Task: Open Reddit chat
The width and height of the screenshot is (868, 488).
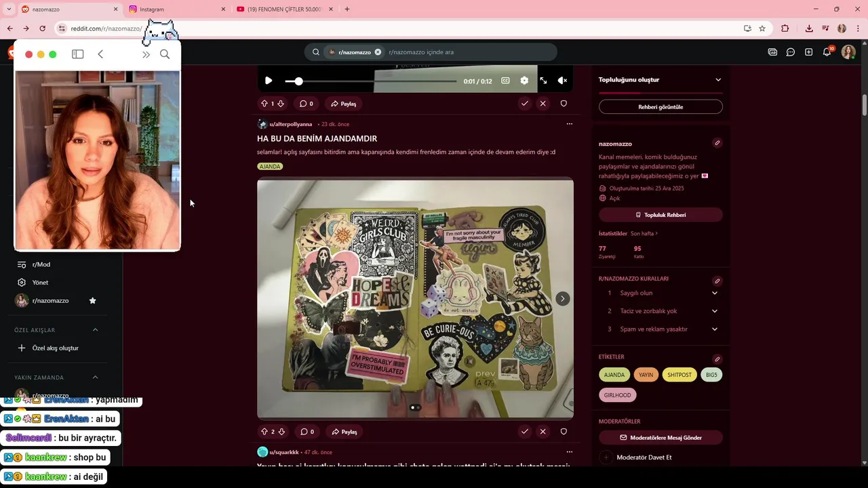Action: click(791, 52)
